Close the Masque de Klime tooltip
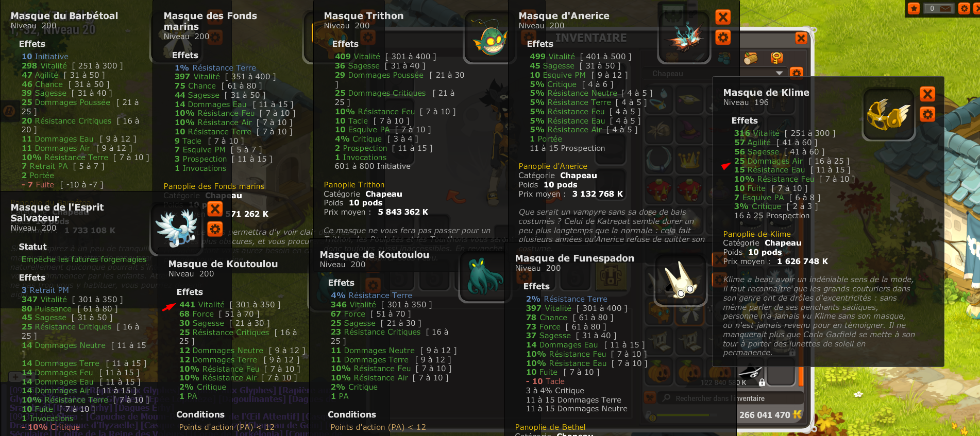 [x=927, y=94]
